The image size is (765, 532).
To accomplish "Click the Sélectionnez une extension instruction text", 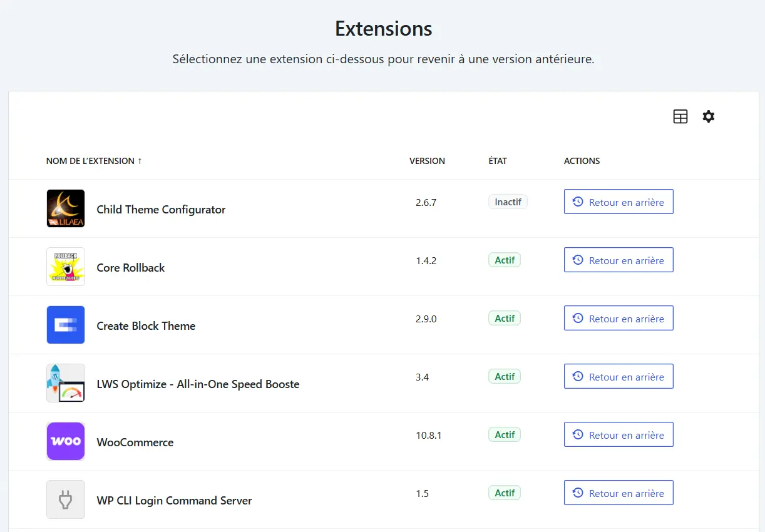I will pyautogui.click(x=383, y=60).
